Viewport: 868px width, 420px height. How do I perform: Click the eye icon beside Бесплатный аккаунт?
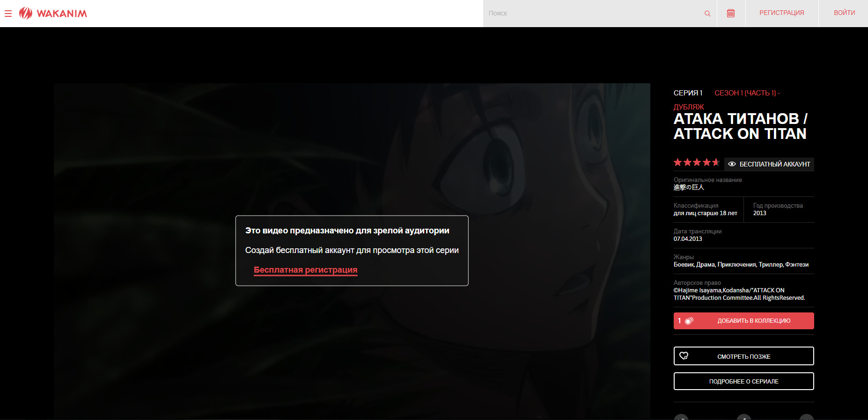(732, 164)
